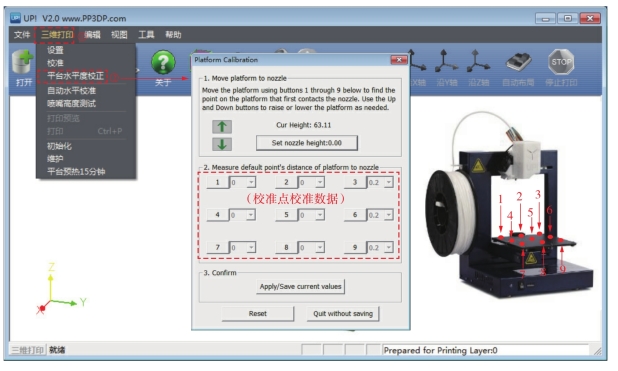Expand the point 9 value dropdown

[389, 248]
